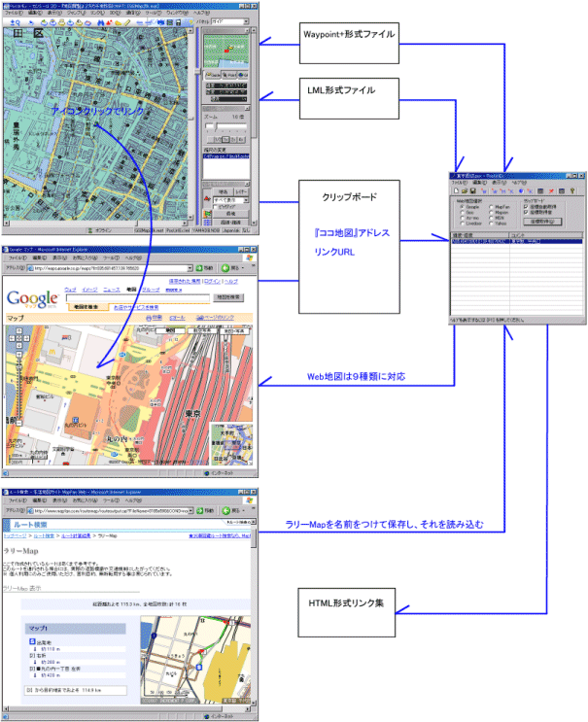Screen dimensions: 588x722
Task: Click the 戻る back icon in MapFan browser
Action: click(x=225, y=510)
